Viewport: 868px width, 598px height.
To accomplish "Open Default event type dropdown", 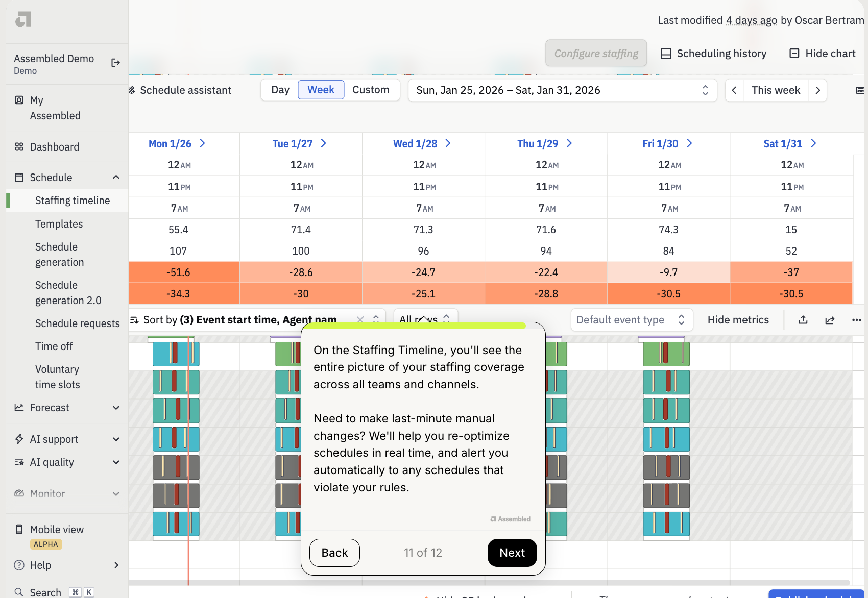I will (631, 320).
